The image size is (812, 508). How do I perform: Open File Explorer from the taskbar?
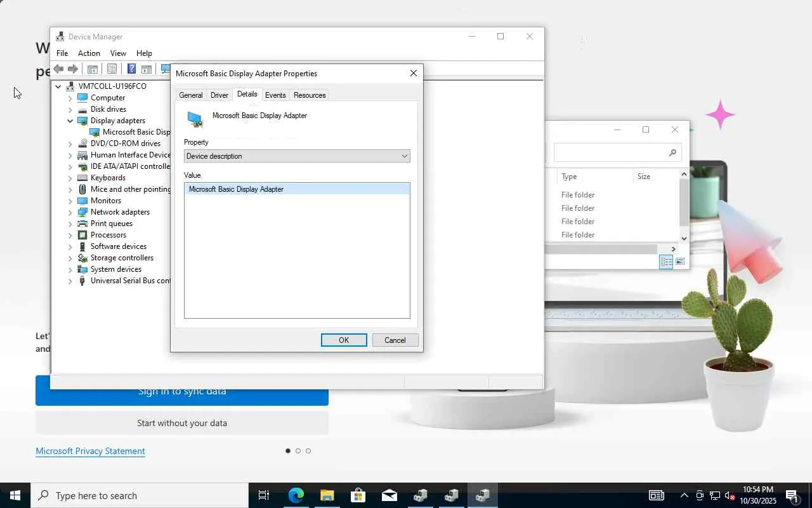pyautogui.click(x=327, y=495)
